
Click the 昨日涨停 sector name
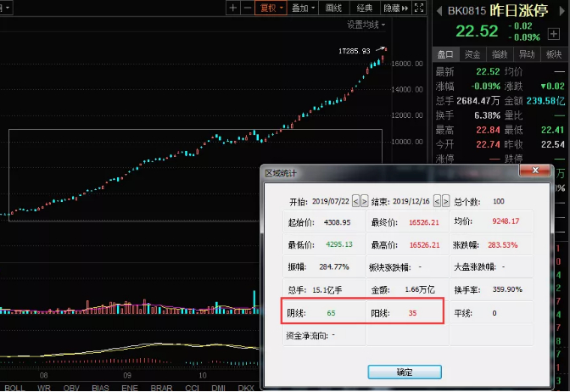519,10
